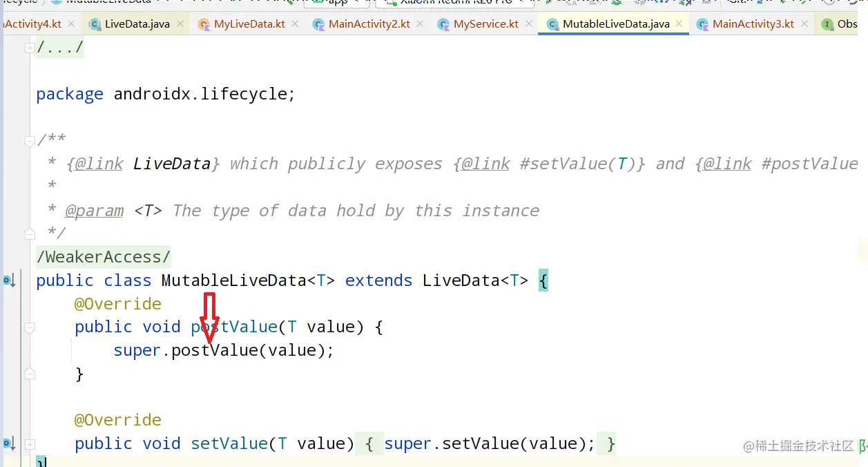Click the folded /.../ text
Image resolution: width=868 pixels, height=467 pixels.
(x=60, y=48)
